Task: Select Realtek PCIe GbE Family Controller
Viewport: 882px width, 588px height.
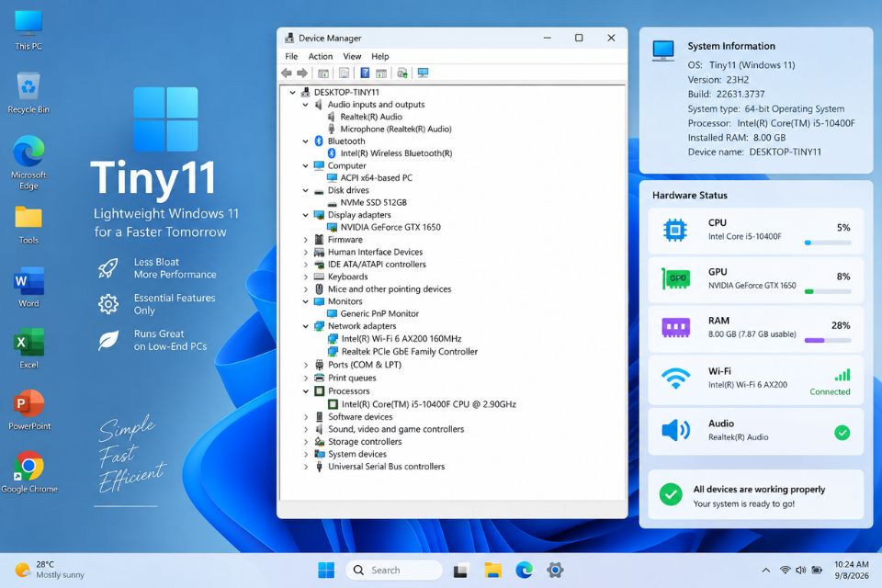Action: coord(410,352)
